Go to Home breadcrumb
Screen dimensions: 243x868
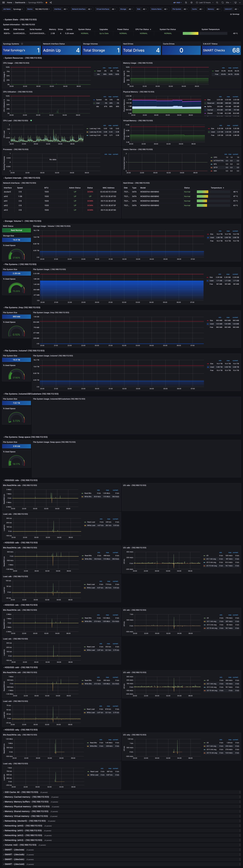pos(9,2)
